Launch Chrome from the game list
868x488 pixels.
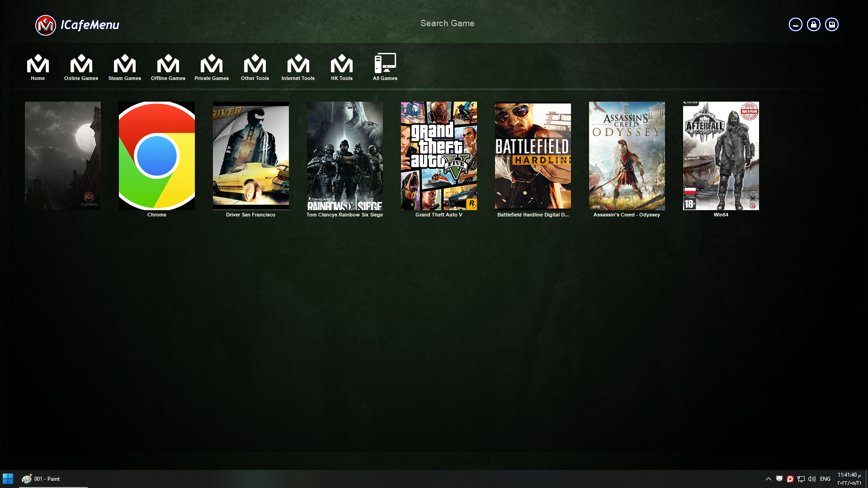pyautogui.click(x=156, y=156)
